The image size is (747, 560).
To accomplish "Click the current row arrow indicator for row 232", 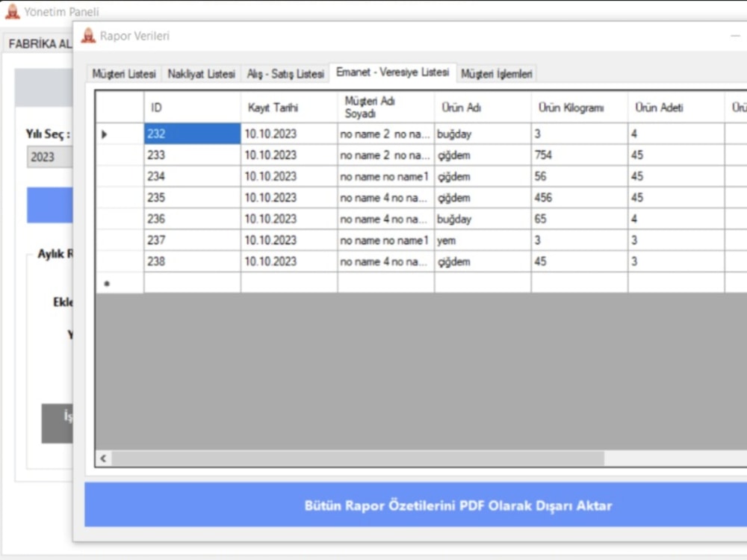I will (105, 134).
